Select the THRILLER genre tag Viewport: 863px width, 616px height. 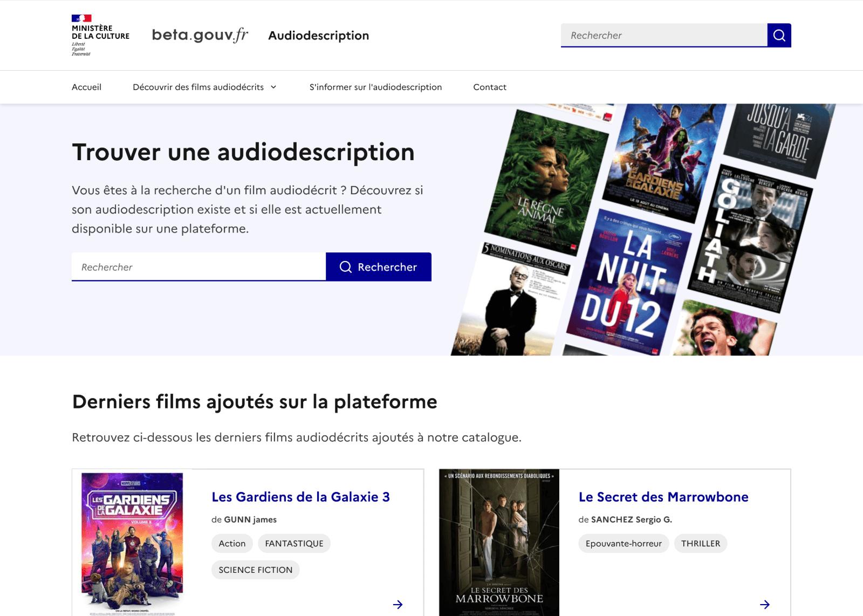[701, 544]
